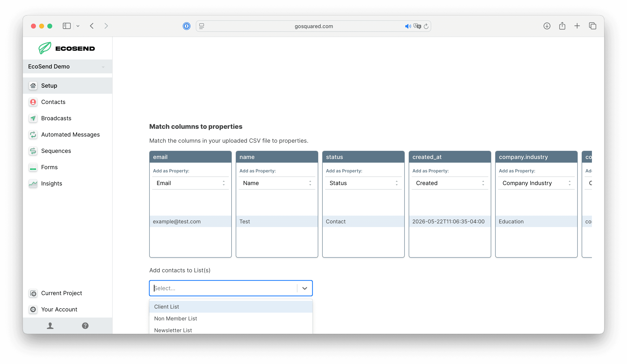This screenshot has width=627, height=364.
Task: Go to Sequences page
Action: (x=68, y=151)
